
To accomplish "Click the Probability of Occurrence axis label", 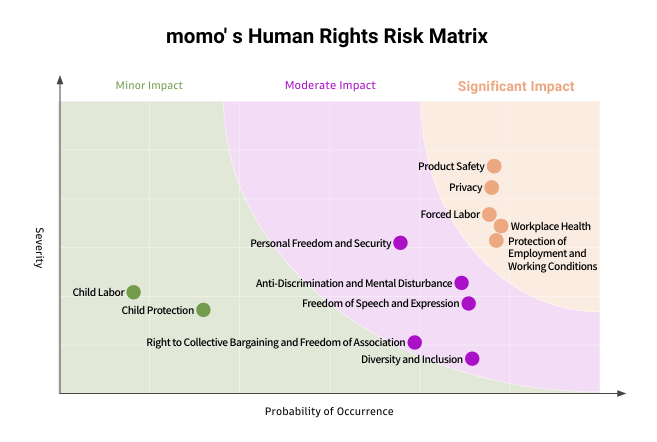I will (x=322, y=411).
